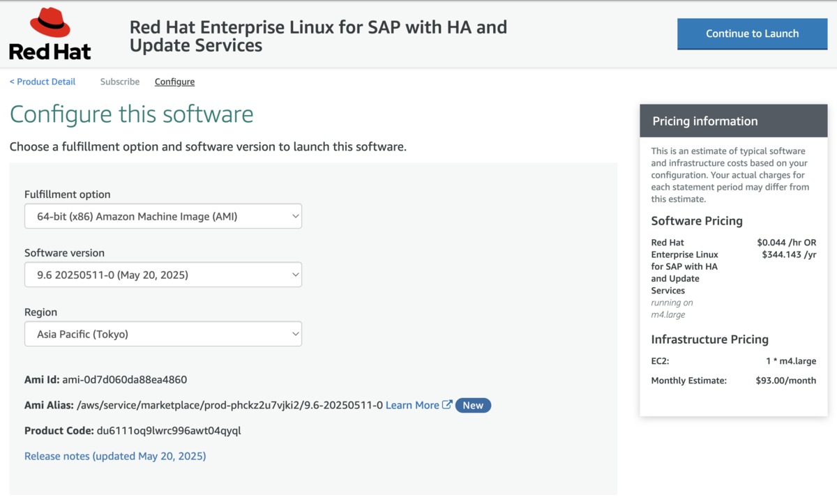The width and height of the screenshot is (837, 504).
Task: Open the Fulfillment option dropdown
Action: 163,217
